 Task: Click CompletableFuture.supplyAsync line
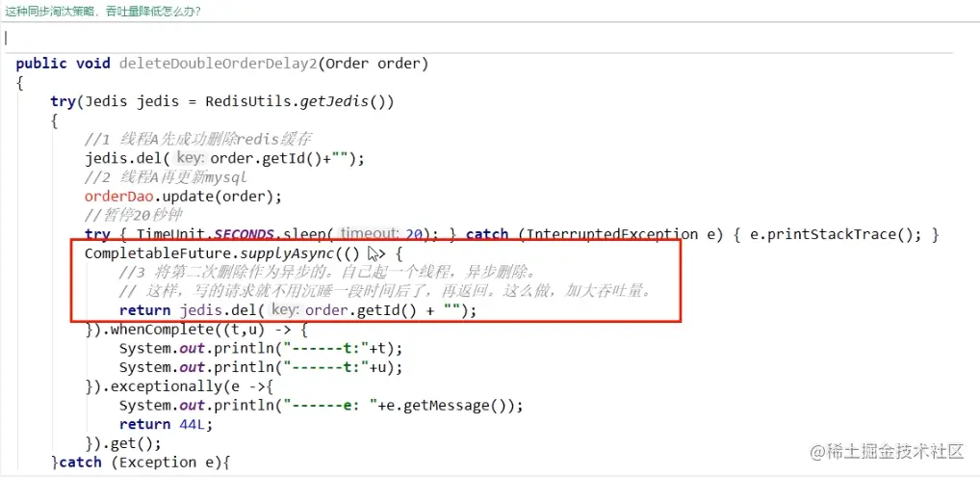(245, 253)
